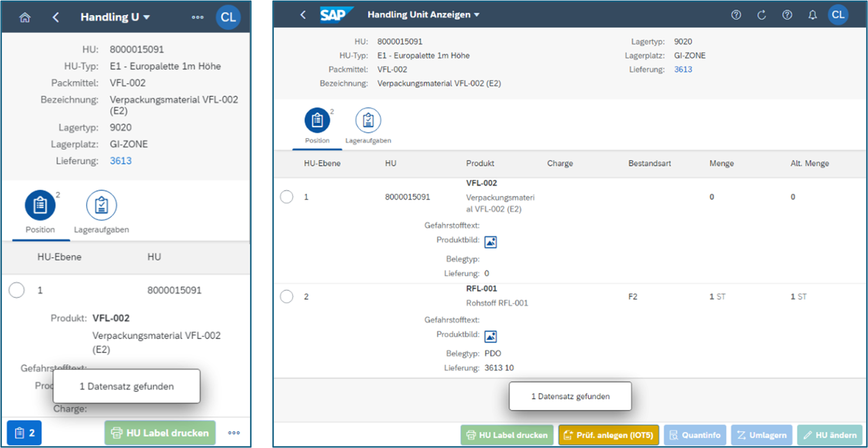Screen dimensions: 868x448
Task: Click Alt. Menge column header
Action: [809, 163]
